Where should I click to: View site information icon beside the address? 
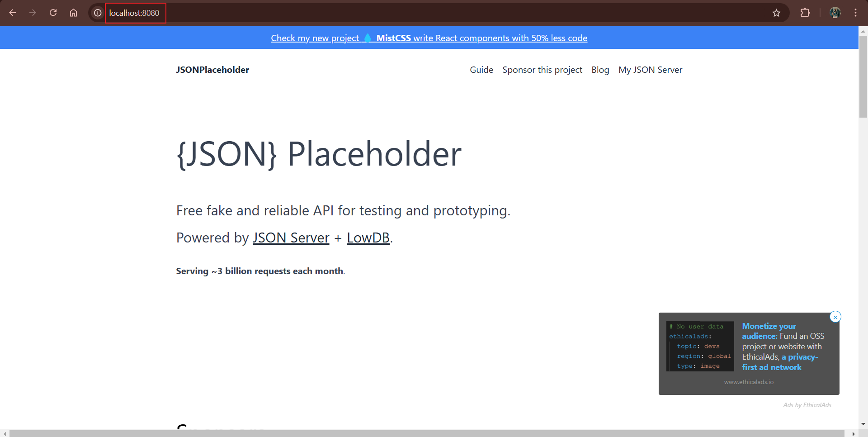[98, 13]
